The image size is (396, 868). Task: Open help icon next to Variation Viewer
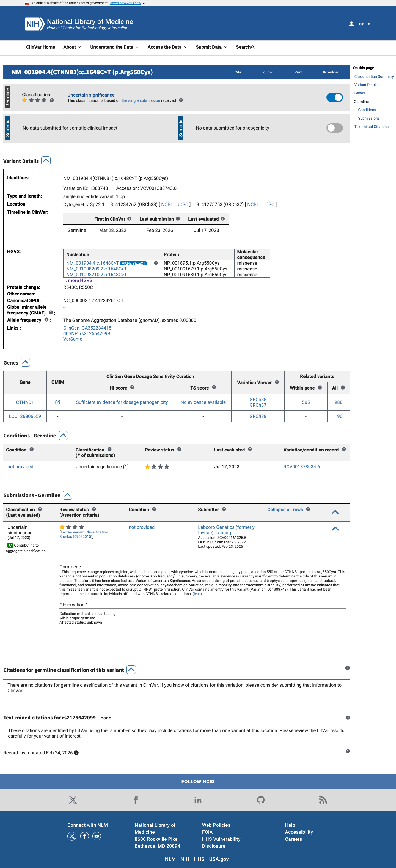pos(277,382)
